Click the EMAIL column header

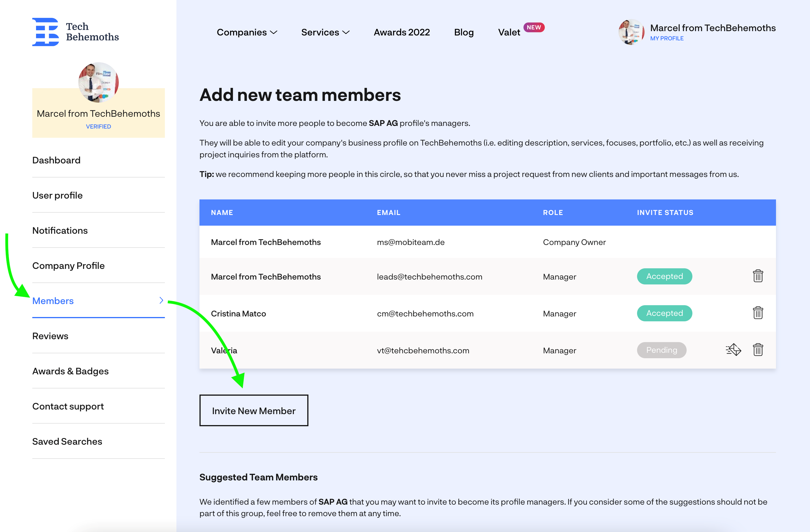[388, 213]
